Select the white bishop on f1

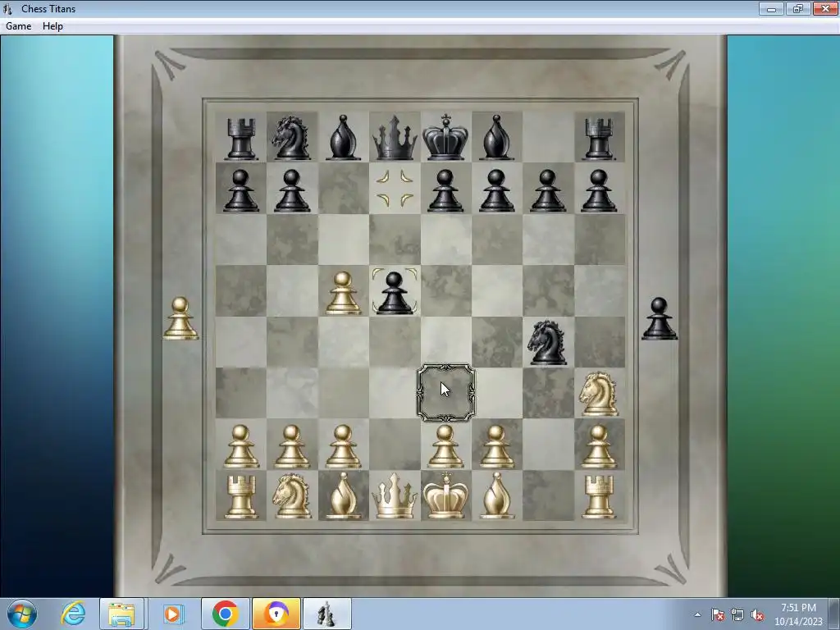click(496, 495)
